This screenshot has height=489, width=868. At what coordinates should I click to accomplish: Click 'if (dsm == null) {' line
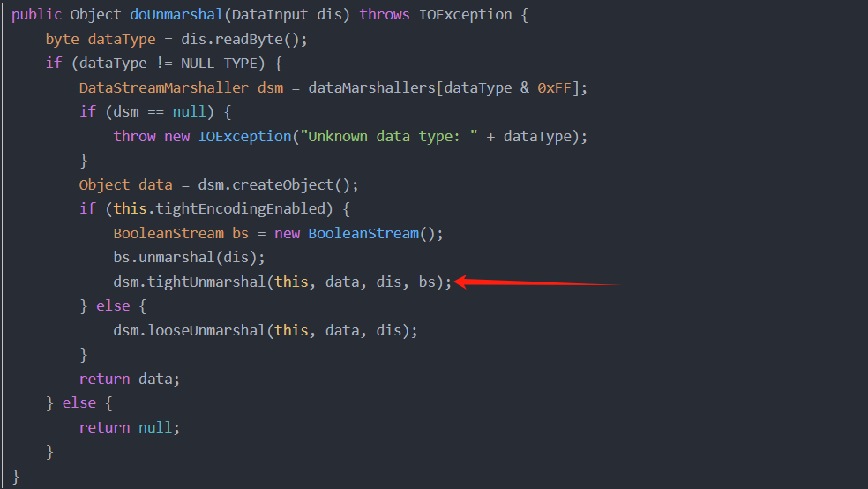[x=155, y=112]
